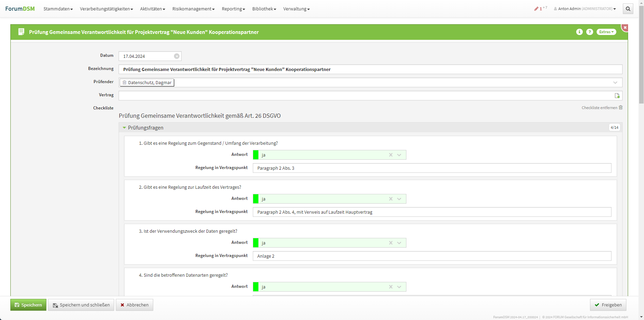This screenshot has height=320, width=644.
Task: Clear the Datum date field
Action: (x=177, y=56)
